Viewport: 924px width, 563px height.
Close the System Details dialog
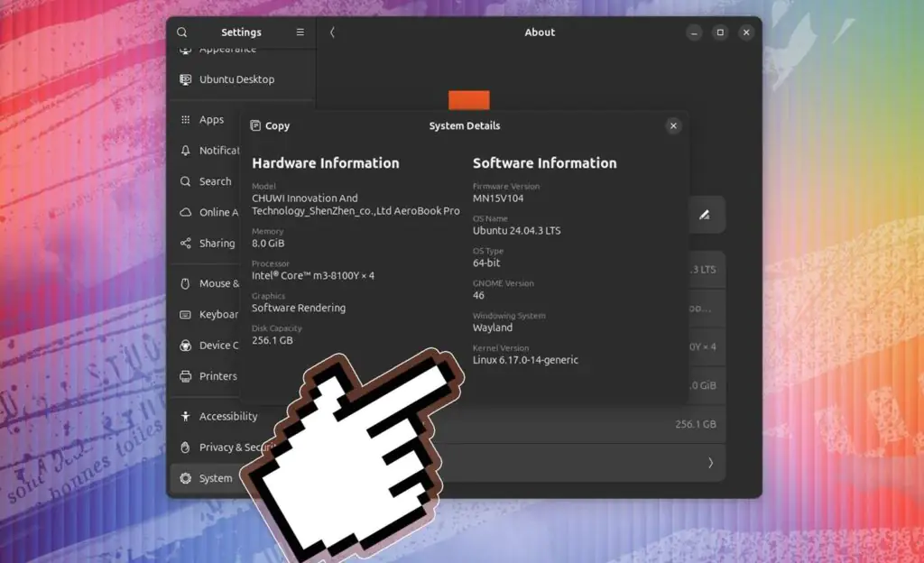pos(673,125)
